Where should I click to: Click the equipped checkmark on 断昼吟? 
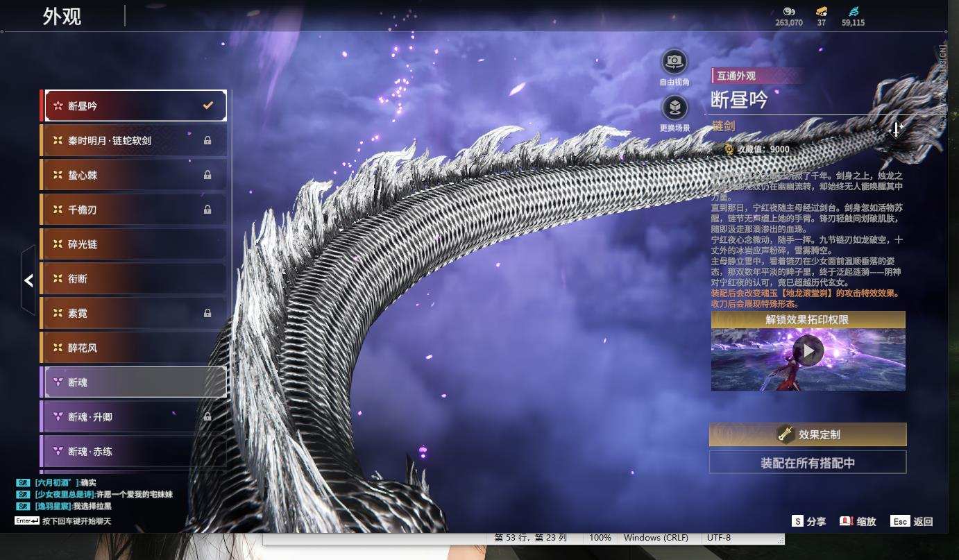(207, 105)
